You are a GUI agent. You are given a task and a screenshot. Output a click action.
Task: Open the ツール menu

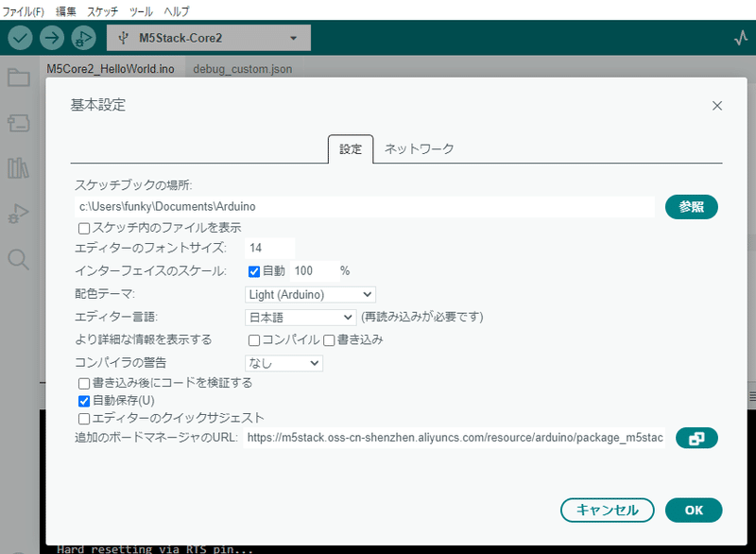click(x=141, y=11)
